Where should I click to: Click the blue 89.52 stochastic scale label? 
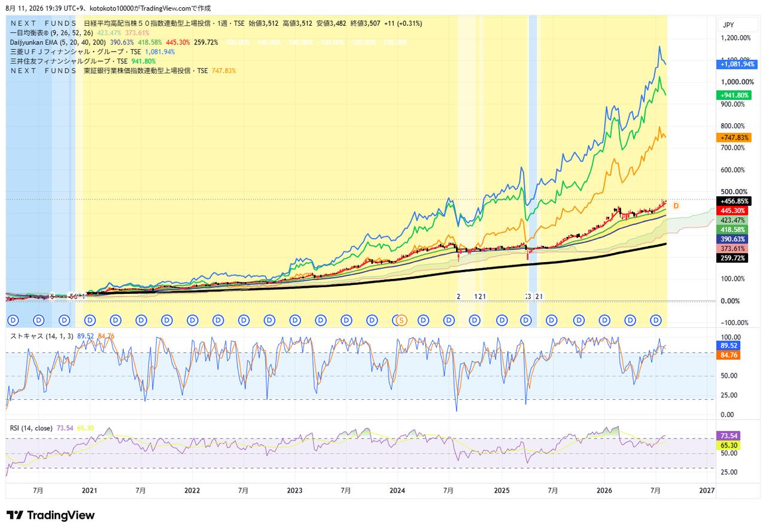pos(729,346)
